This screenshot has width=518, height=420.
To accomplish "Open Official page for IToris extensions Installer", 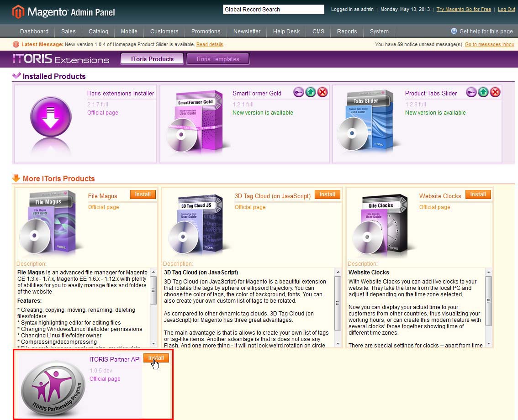I will click(103, 113).
